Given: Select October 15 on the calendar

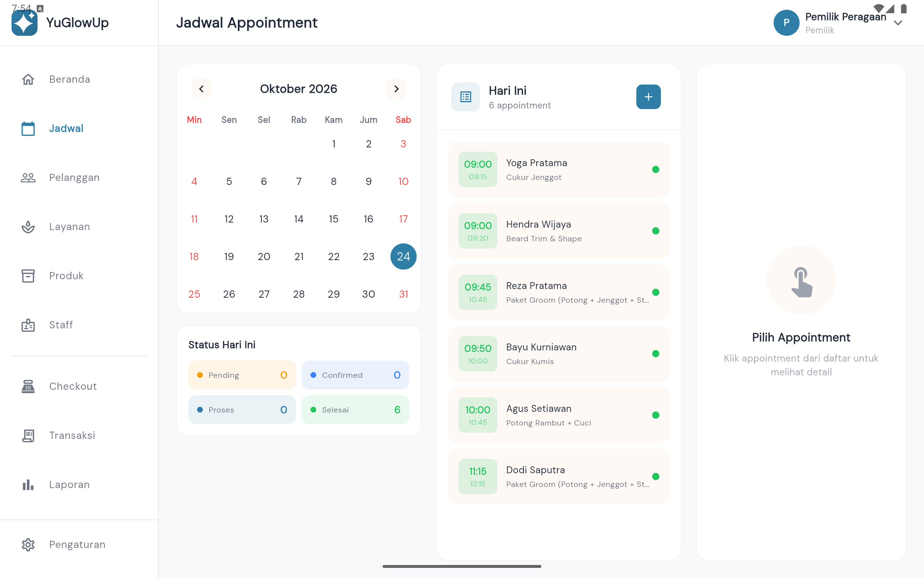Looking at the screenshot, I should (x=334, y=219).
